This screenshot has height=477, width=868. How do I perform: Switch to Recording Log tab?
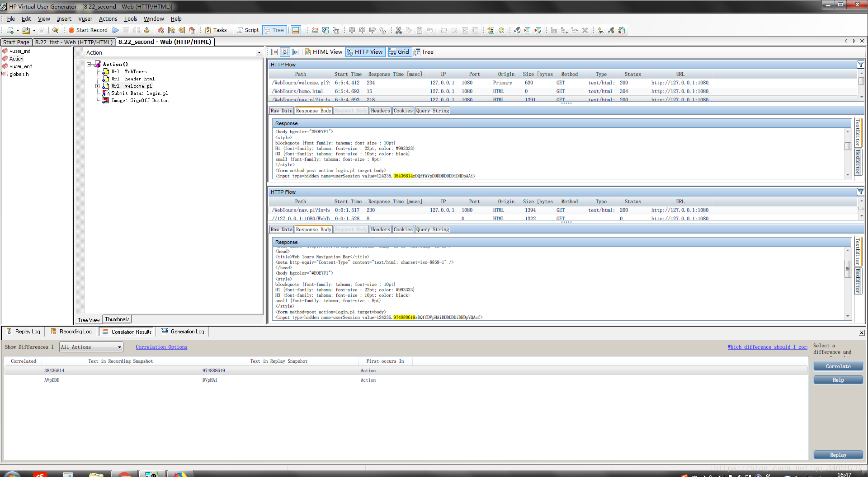[71, 332]
